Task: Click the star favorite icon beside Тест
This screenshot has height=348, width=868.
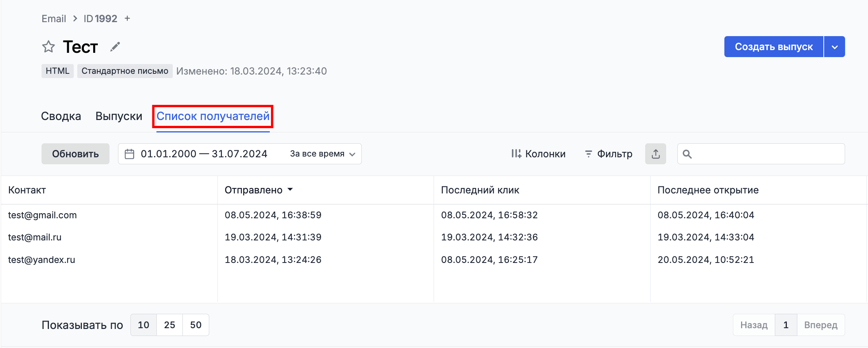Action: [49, 47]
